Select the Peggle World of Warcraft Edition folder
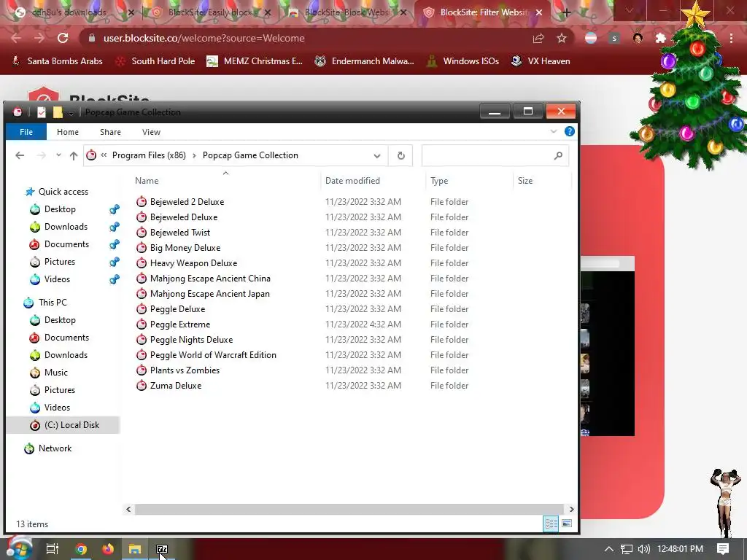Viewport: 747px width, 560px height. 213,355
